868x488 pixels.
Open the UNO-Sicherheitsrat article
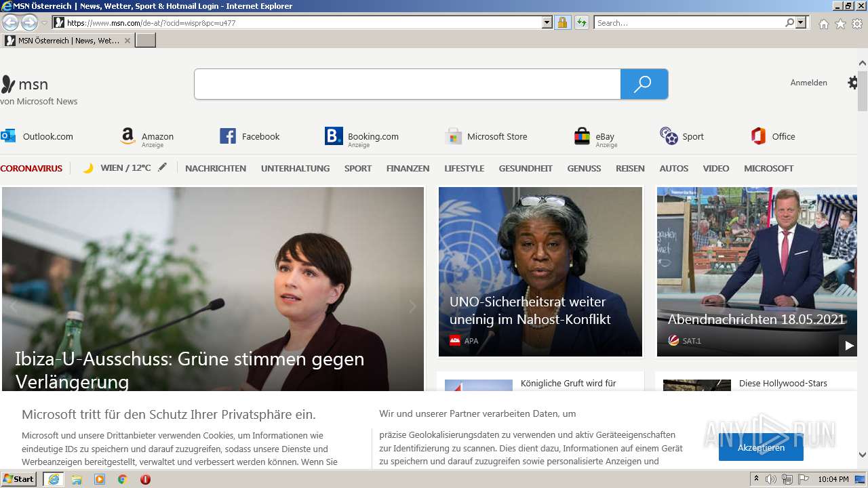540,272
